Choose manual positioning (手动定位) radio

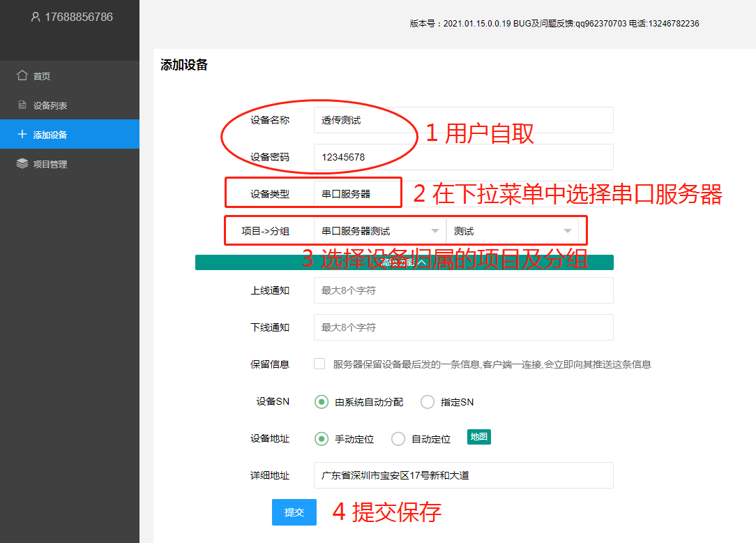coord(322,439)
